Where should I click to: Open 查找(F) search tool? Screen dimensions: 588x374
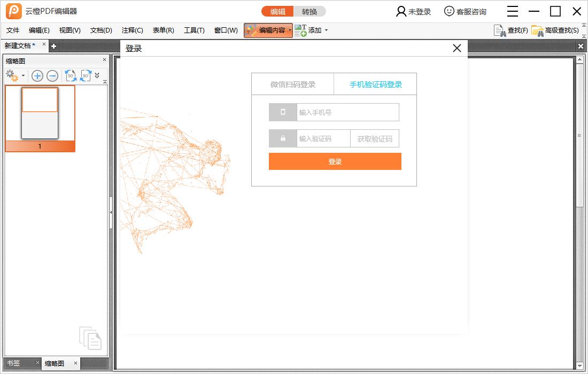tap(510, 30)
